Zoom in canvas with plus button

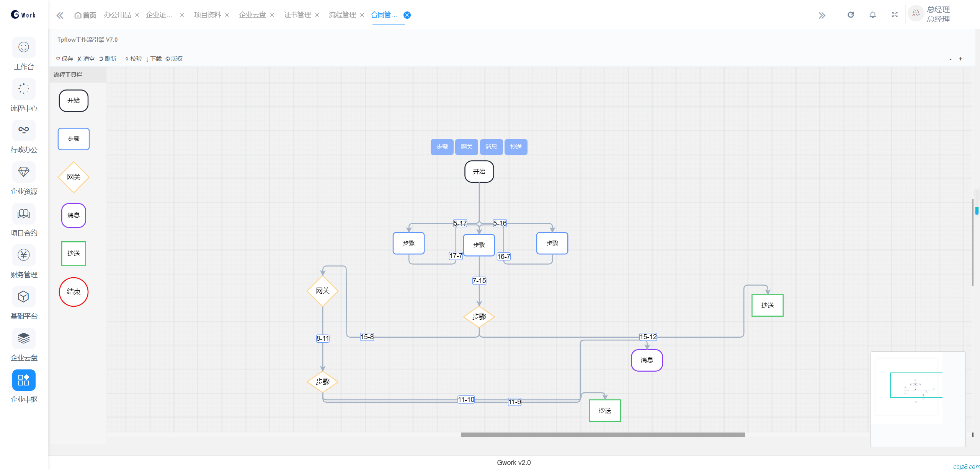click(x=960, y=59)
